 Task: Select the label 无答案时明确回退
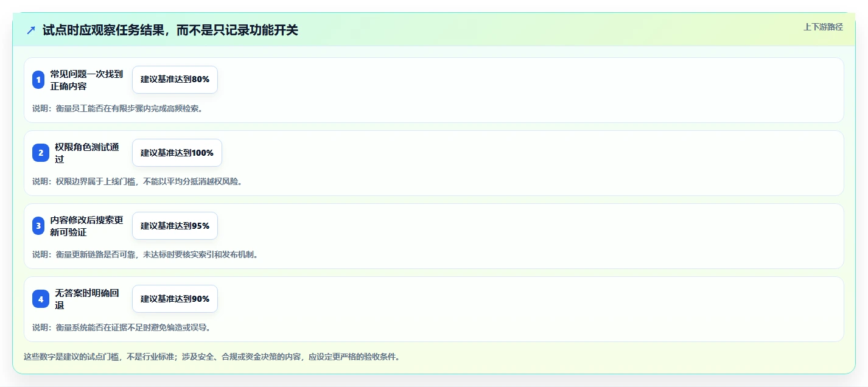click(87, 299)
